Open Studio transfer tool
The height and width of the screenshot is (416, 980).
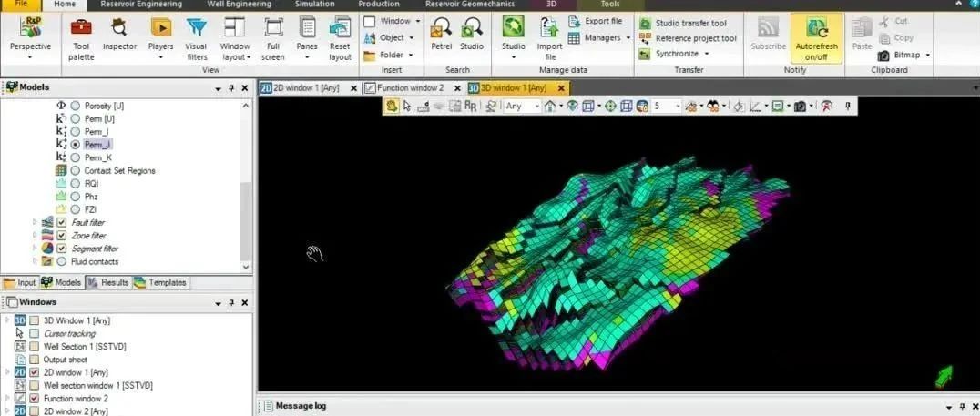pos(683,23)
